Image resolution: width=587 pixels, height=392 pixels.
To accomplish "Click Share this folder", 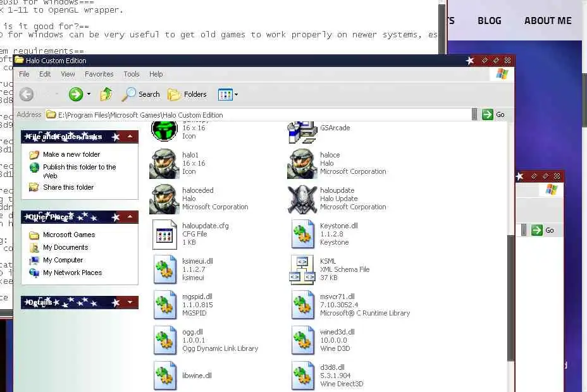I will pyautogui.click(x=68, y=187).
